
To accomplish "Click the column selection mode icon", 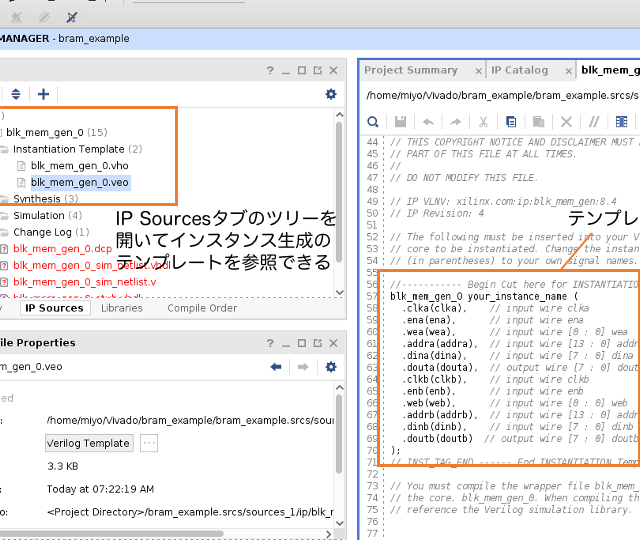I will tap(622, 122).
